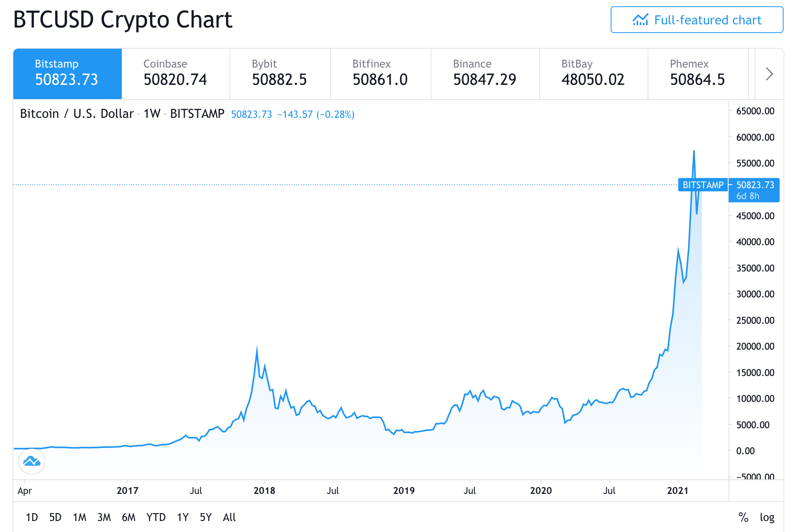Open the Full-featured chart button
Screen dimensions: 793x532
tap(697, 20)
